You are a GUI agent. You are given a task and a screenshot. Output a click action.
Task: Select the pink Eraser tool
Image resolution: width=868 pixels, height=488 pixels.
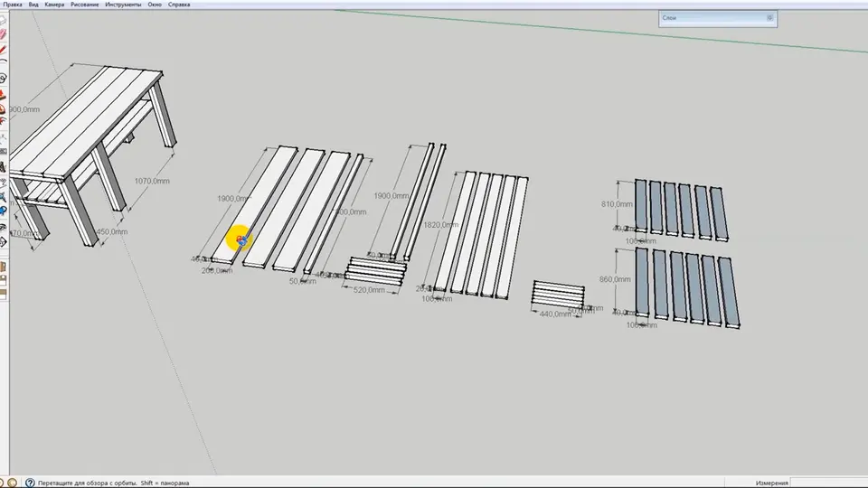coord(3,35)
